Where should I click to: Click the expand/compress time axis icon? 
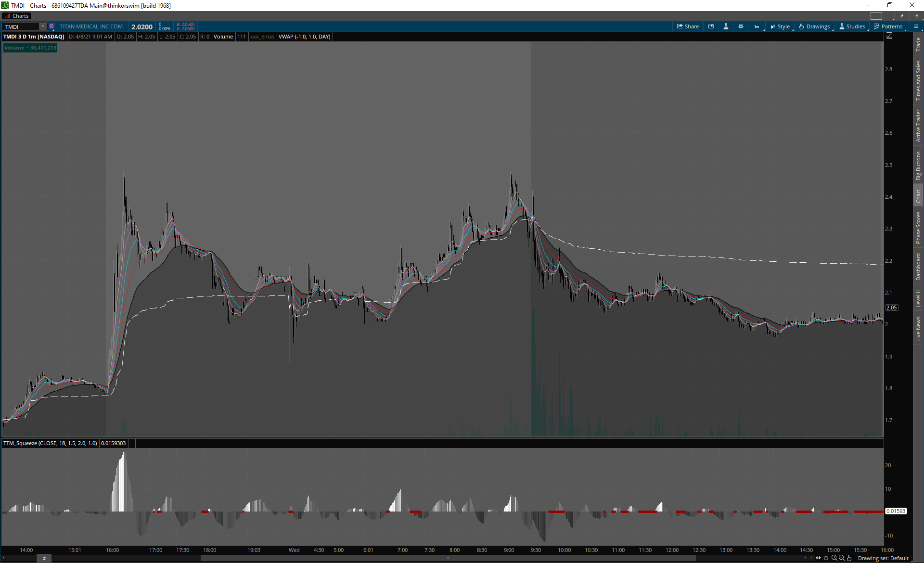[818, 558]
